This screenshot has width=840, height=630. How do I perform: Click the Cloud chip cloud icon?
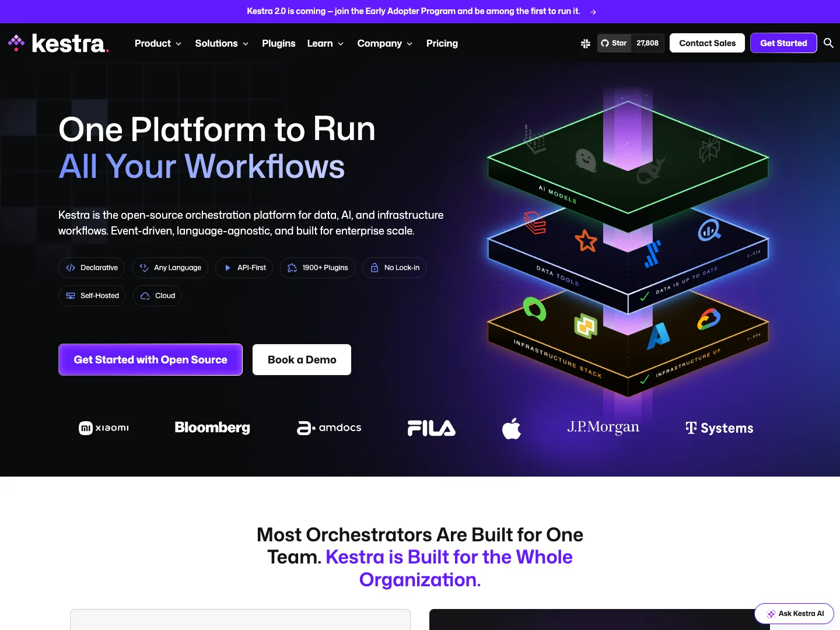click(145, 296)
